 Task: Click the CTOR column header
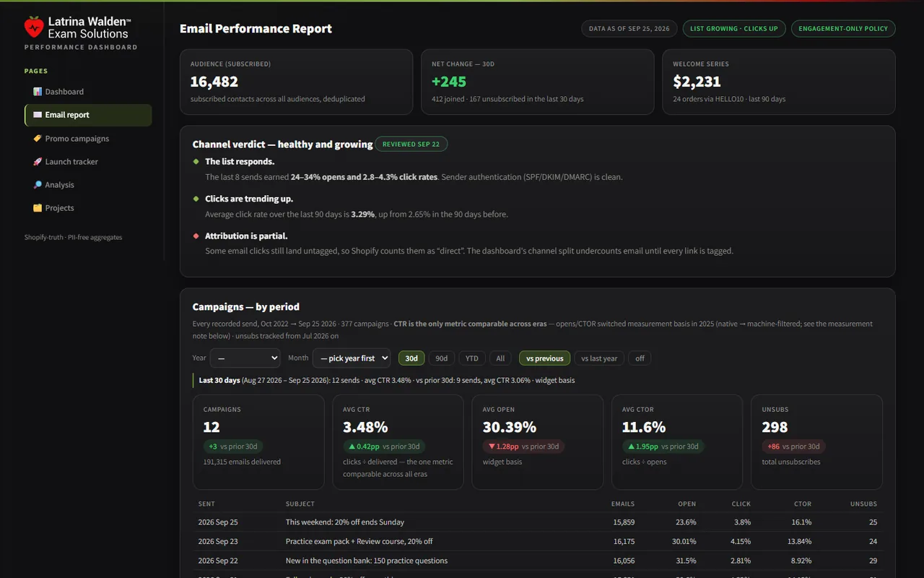(x=803, y=504)
